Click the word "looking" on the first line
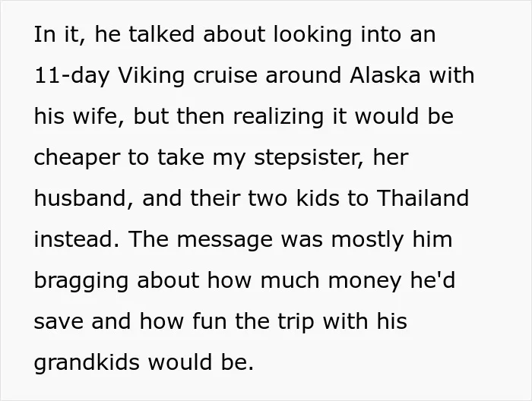This screenshot has width=532, height=401. (x=312, y=35)
